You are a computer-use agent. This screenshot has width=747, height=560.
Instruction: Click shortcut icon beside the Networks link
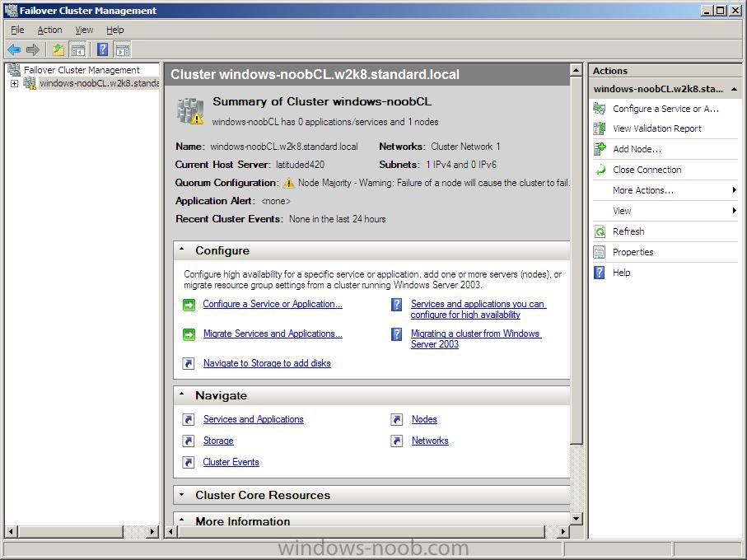(x=397, y=441)
